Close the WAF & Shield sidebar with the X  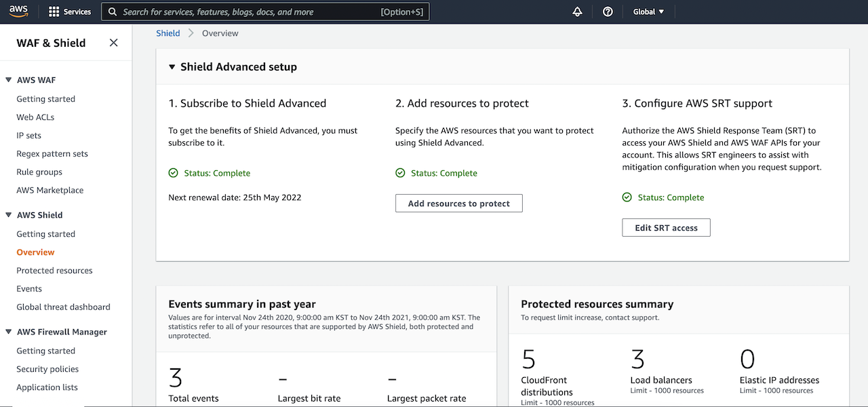coord(113,42)
